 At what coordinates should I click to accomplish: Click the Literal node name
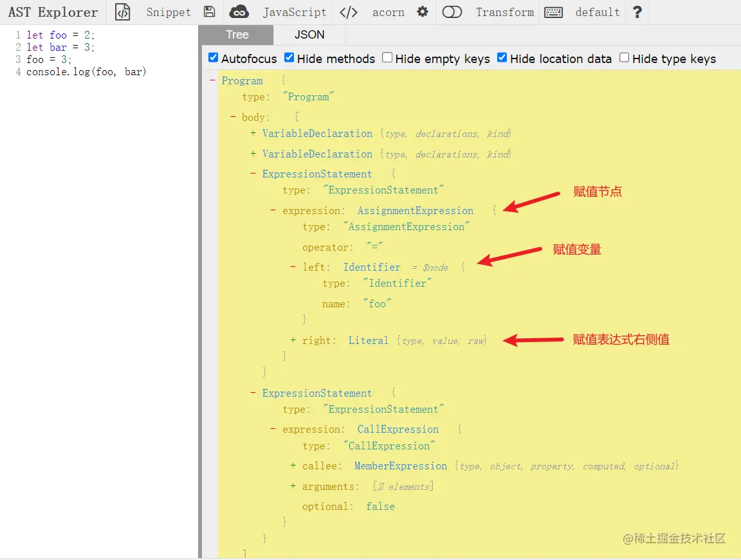(x=368, y=341)
